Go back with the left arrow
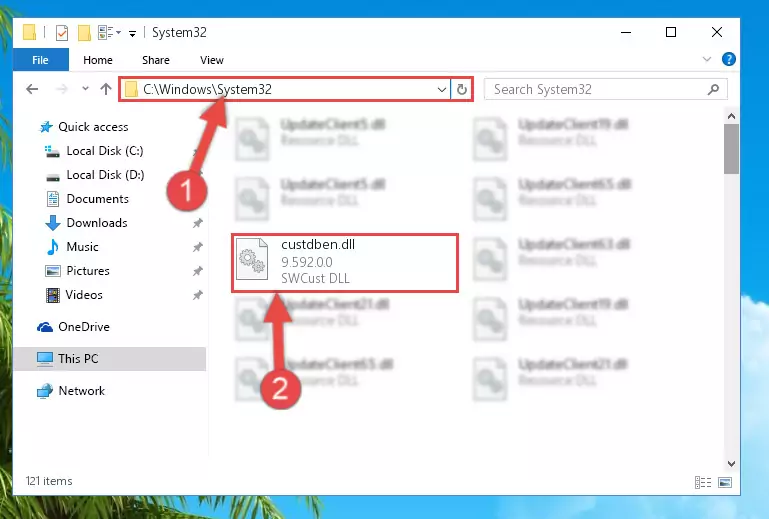 pyautogui.click(x=32, y=89)
